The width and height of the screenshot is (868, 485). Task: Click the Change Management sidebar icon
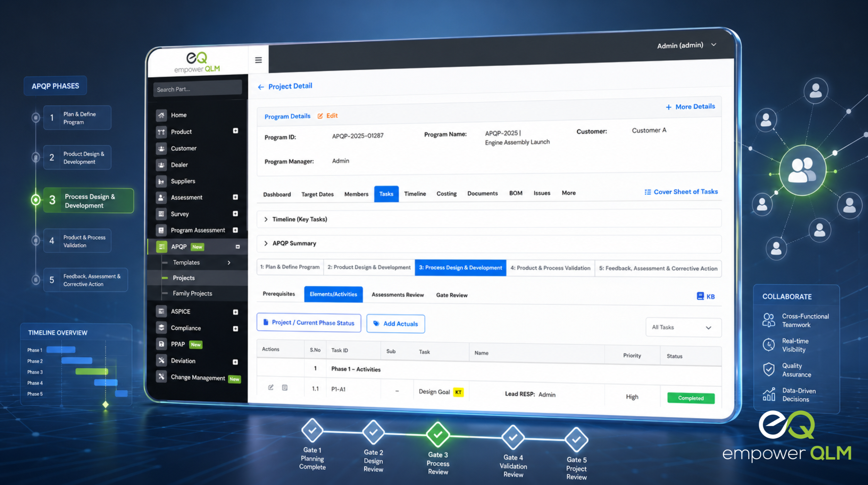[x=161, y=377]
